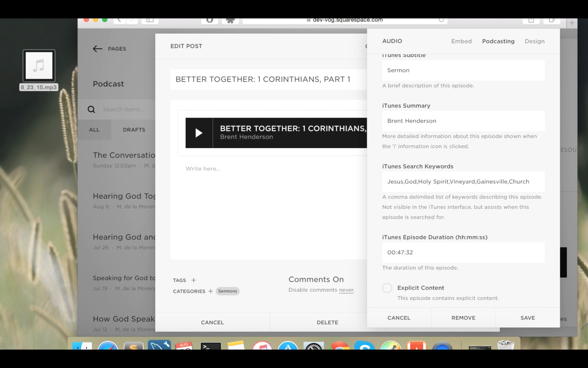Open Trash from the dock
The image size is (588, 368).
(x=506, y=345)
